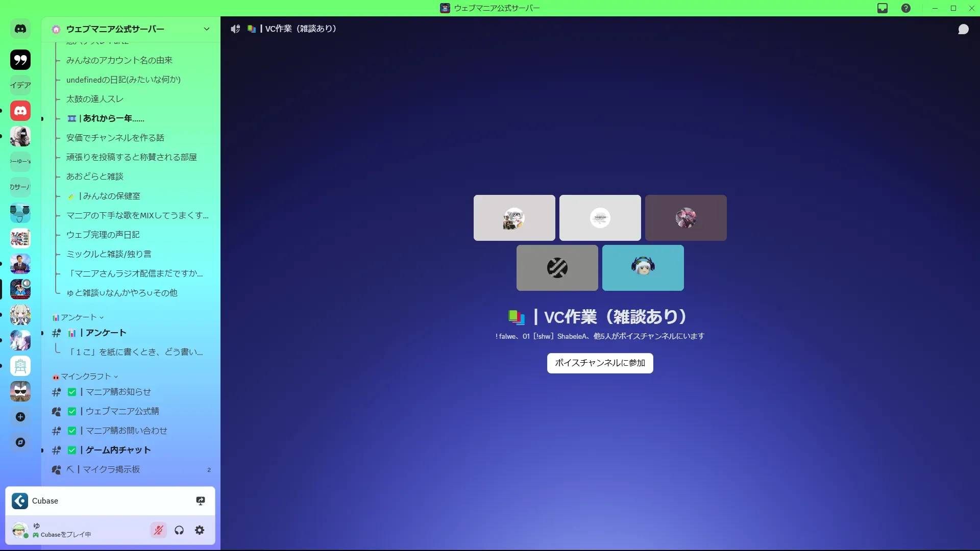
Task: Open the あれから一年 thread
Action: [113, 118]
